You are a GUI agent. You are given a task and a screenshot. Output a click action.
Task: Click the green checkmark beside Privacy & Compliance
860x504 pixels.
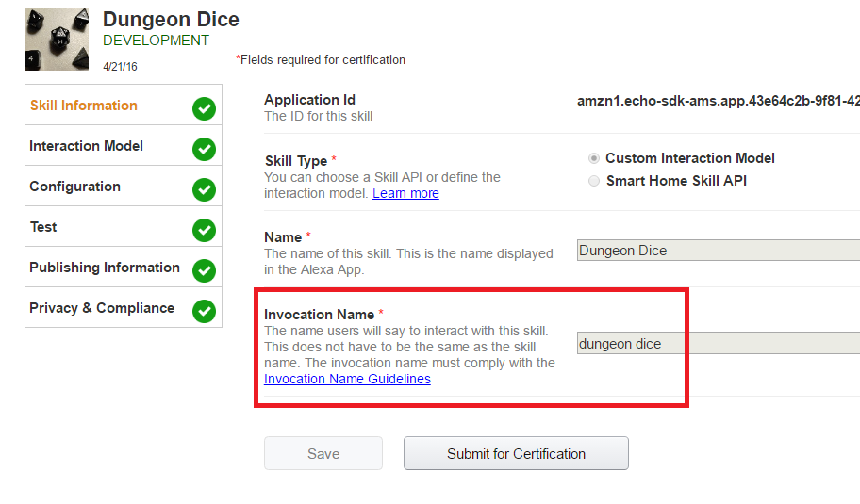click(x=204, y=311)
